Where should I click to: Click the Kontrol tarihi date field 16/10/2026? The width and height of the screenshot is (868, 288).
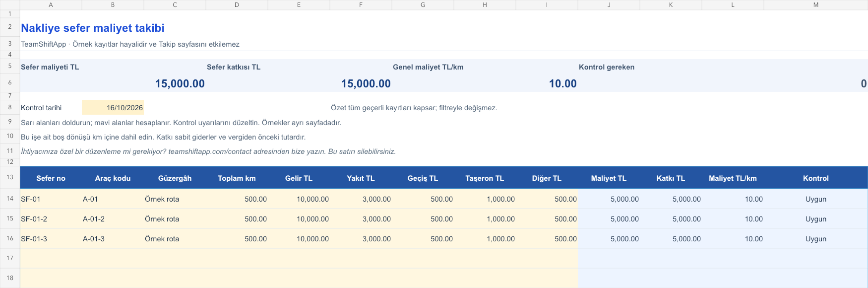113,108
